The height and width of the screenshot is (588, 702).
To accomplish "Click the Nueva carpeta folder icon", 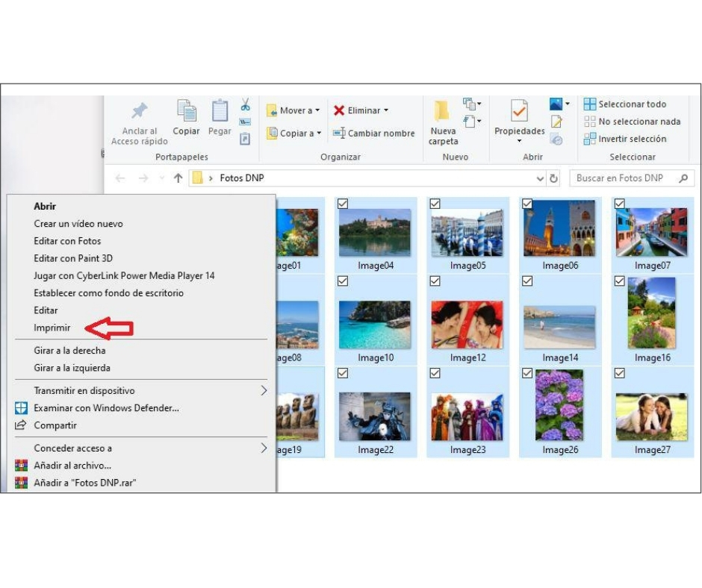I will tap(443, 112).
